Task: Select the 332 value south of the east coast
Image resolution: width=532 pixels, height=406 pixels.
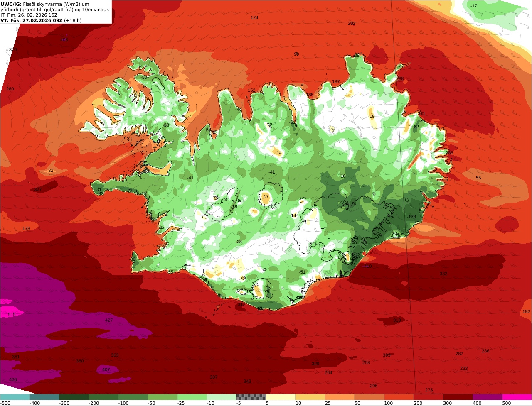Action: pyautogui.click(x=443, y=274)
